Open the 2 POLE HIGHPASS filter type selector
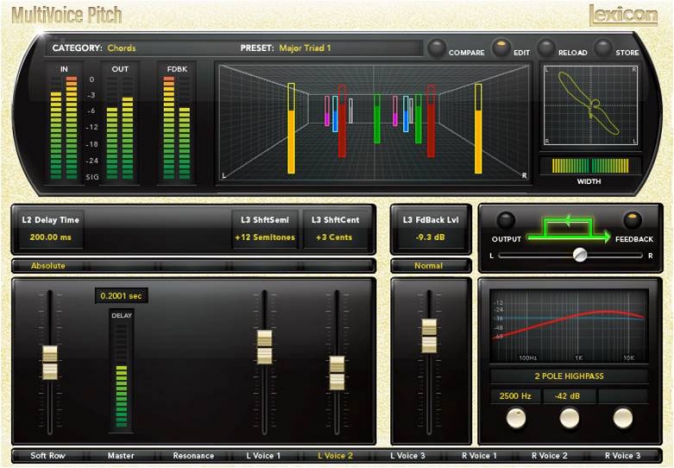 [569, 376]
